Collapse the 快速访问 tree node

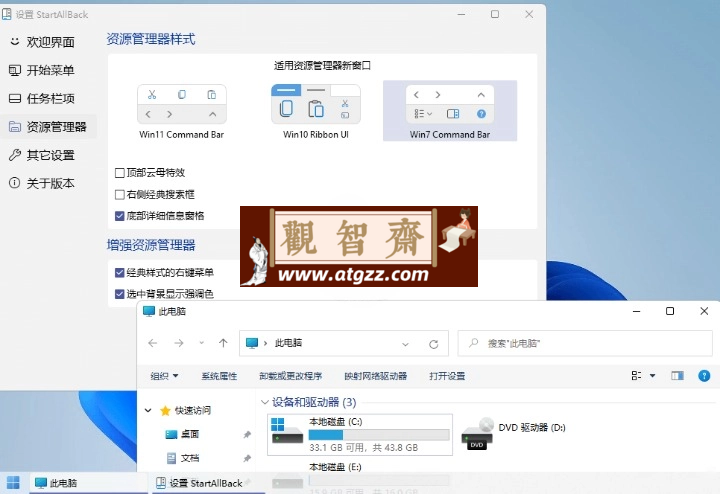[x=148, y=410]
